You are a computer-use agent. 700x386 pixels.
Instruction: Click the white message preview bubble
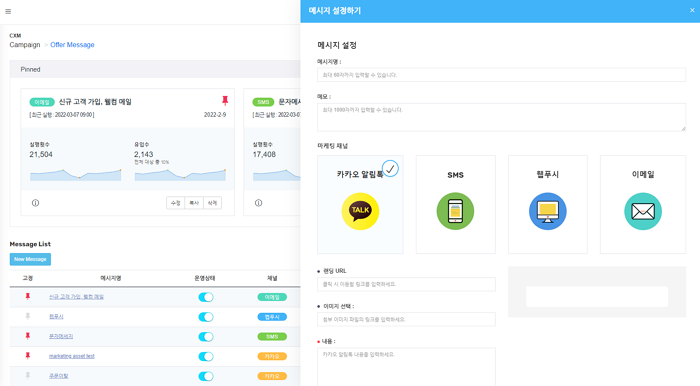point(597,296)
